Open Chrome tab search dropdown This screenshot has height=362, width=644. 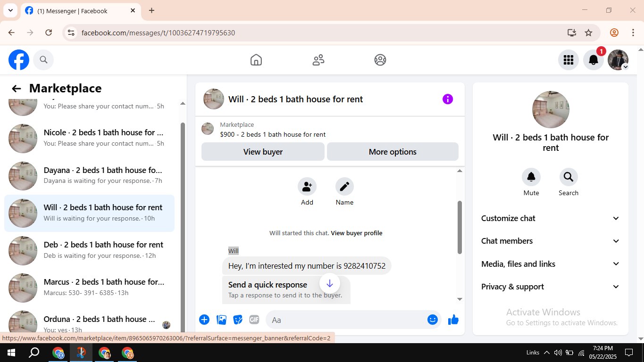[x=10, y=10]
